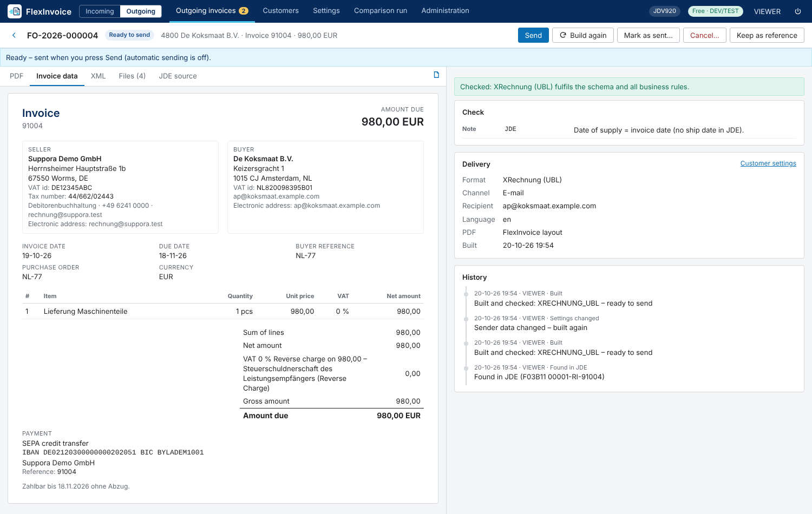This screenshot has width=812, height=514.
Task: Go to Settings in the top navigation
Action: point(326,11)
